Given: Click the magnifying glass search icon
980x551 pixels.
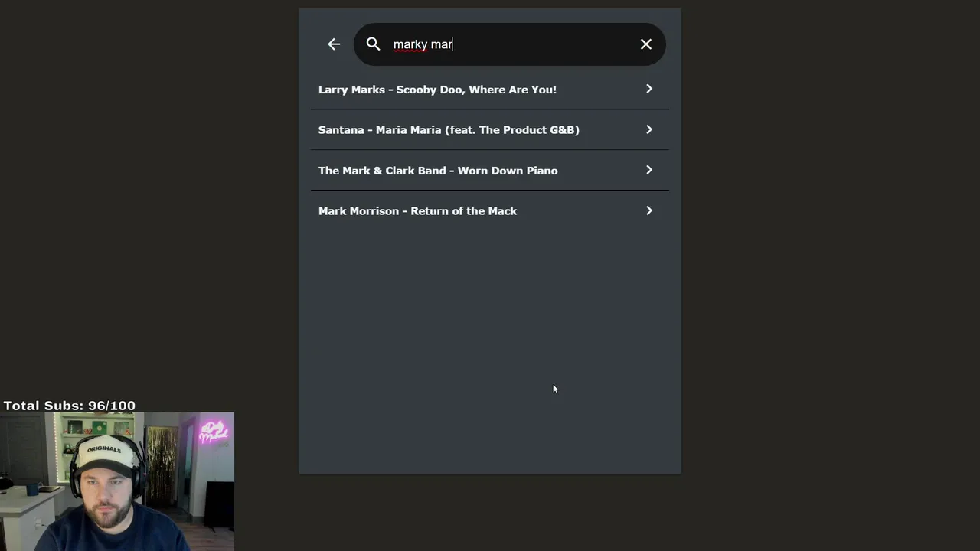Looking at the screenshot, I should [x=373, y=44].
